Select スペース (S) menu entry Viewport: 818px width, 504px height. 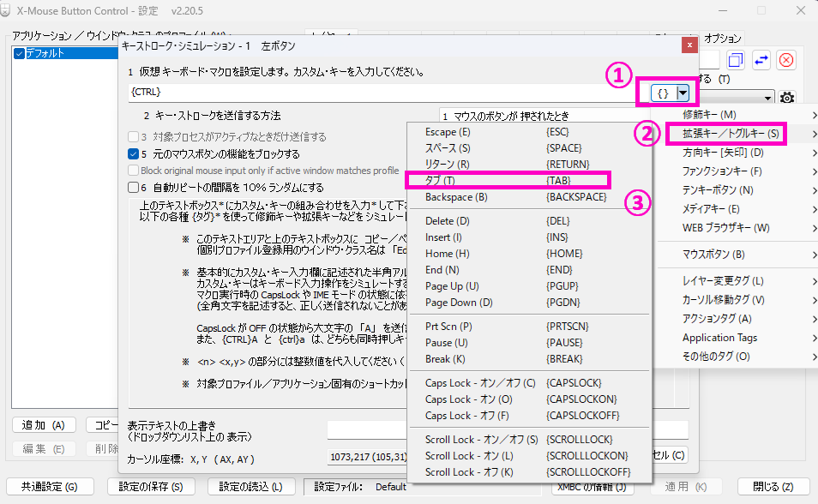(x=529, y=148)
